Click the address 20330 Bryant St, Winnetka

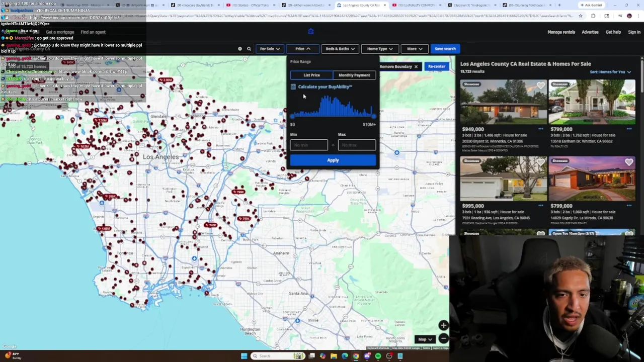[493, 141]
